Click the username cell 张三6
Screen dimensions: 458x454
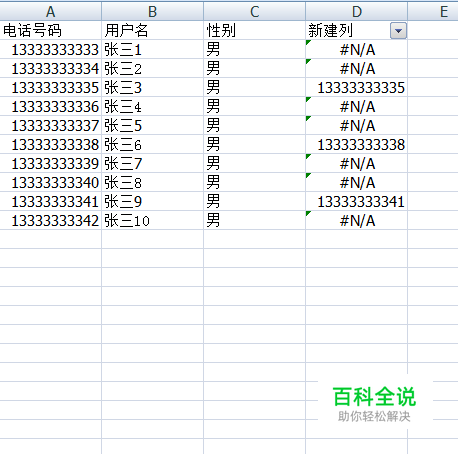pyautogui.click(x=153, y=145)
